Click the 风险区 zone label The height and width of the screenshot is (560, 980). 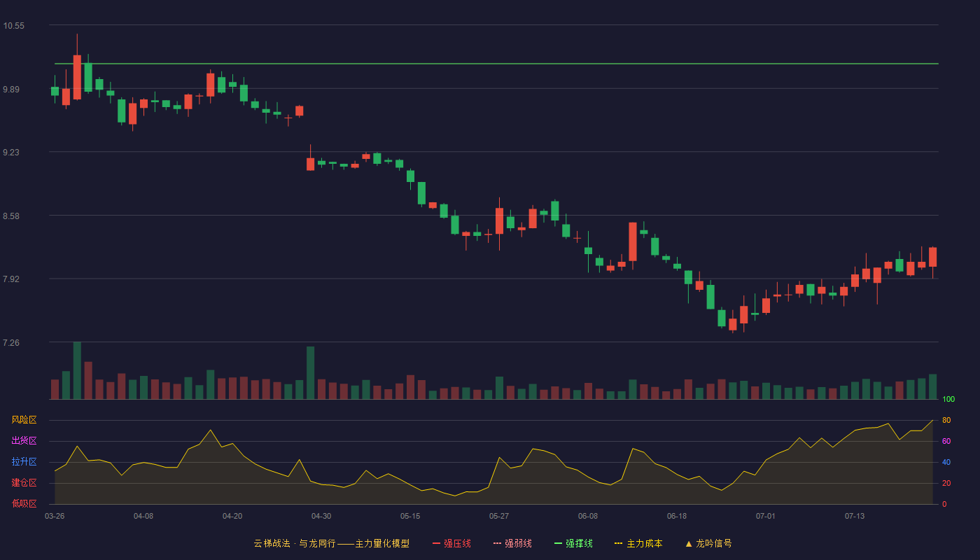click(x=24, y=420)
